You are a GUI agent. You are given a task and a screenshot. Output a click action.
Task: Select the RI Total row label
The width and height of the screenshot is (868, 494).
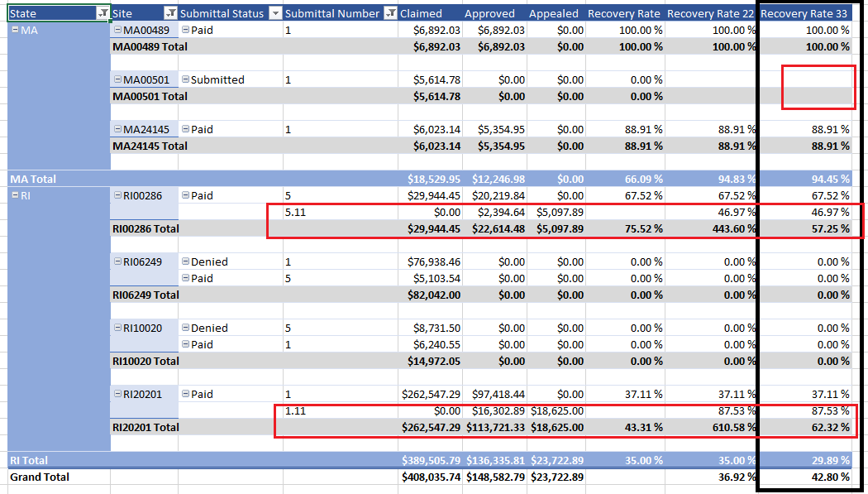[29, 460]
